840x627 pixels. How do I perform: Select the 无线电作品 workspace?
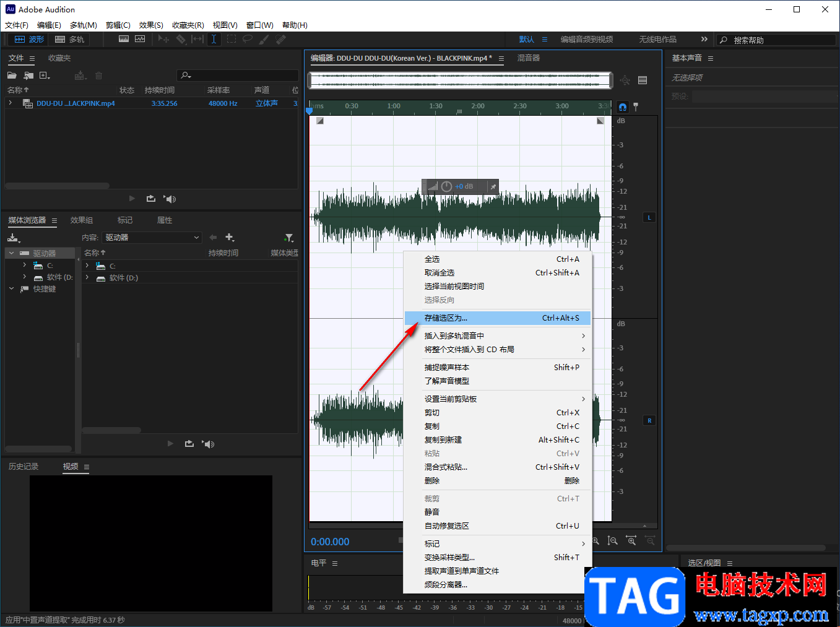point(657,40)
